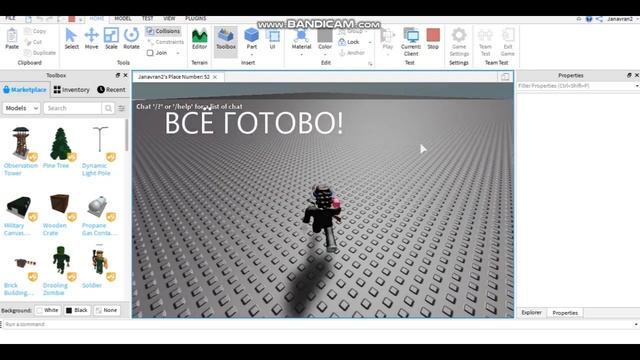The height and width of the screenshot is (360, 640).
Task: Switch to the Explorer bottom tab
Action: click(x=531, y=313)
